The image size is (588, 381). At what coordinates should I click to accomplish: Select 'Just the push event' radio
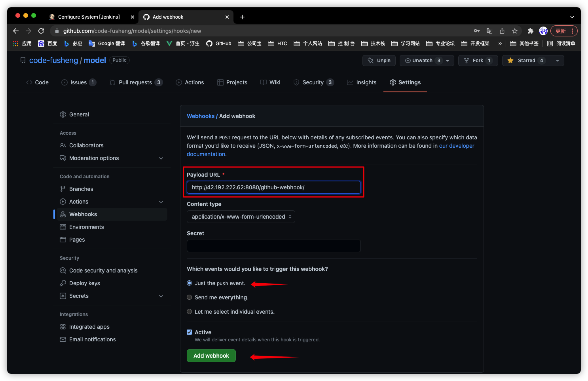click(189, 283)
